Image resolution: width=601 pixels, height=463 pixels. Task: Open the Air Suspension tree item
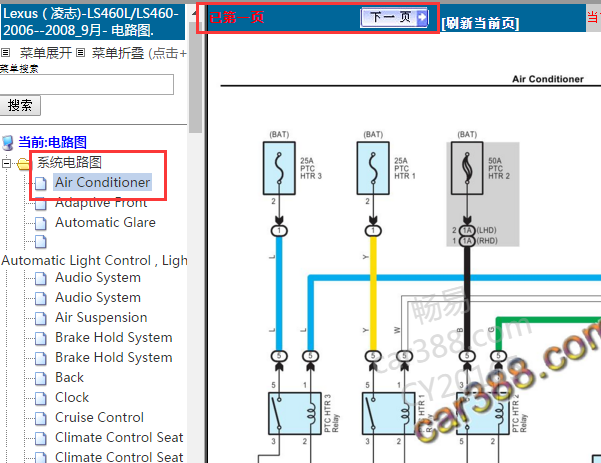click(101, 317)
